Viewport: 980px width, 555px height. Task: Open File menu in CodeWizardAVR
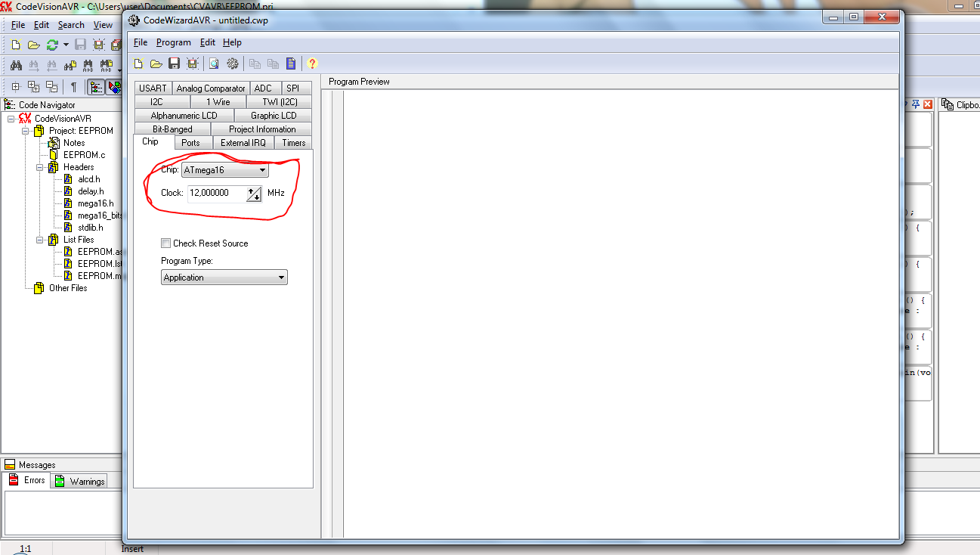click(x=141, y=42)
